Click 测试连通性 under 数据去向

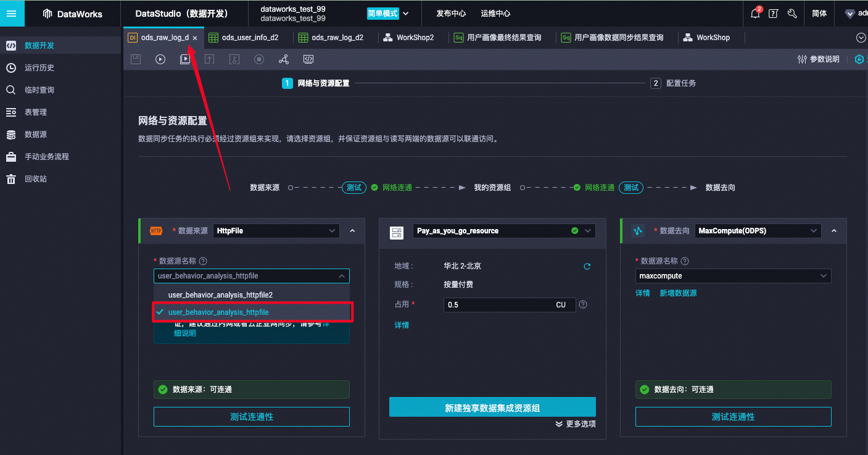point(734,417)
